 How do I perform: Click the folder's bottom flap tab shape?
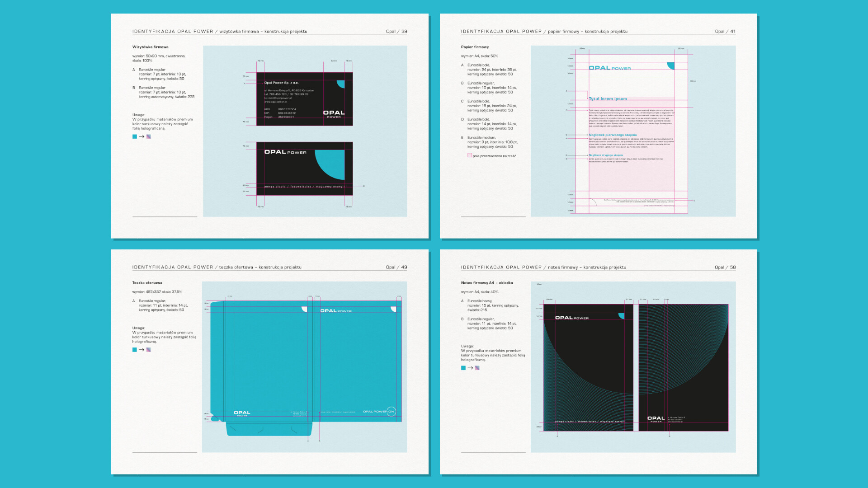[x=269, y=429]
